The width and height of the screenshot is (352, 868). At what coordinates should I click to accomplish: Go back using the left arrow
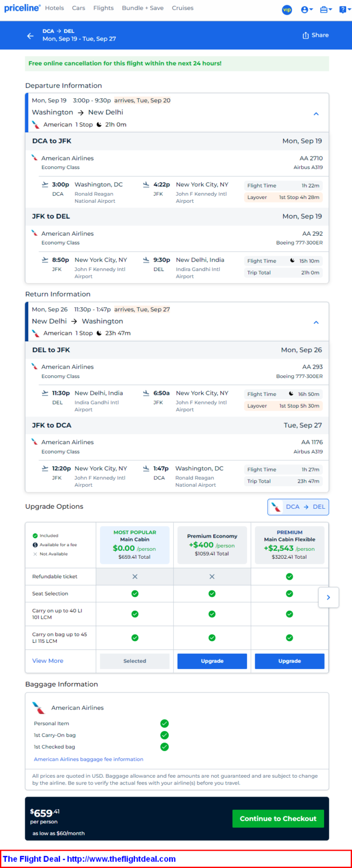30,35
